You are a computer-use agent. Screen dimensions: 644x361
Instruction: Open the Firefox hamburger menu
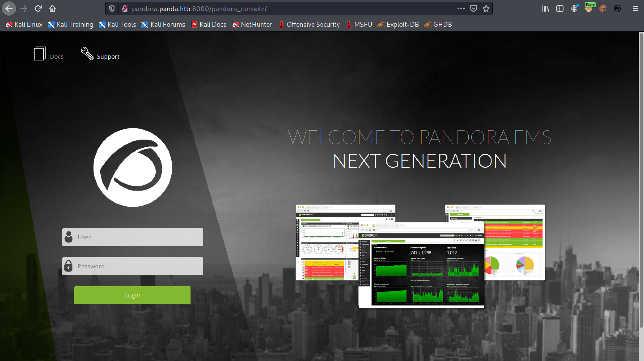(635, 9)
